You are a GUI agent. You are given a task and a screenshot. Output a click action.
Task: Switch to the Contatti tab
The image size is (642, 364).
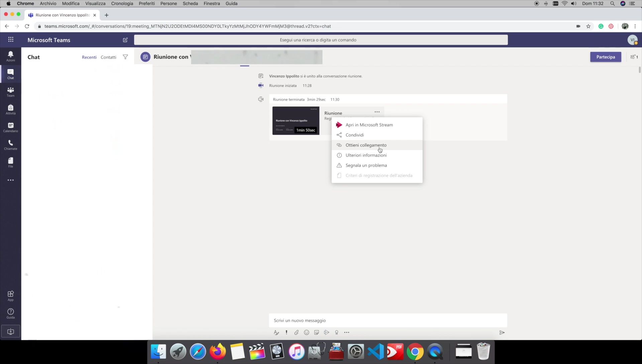tap(108, 57)
